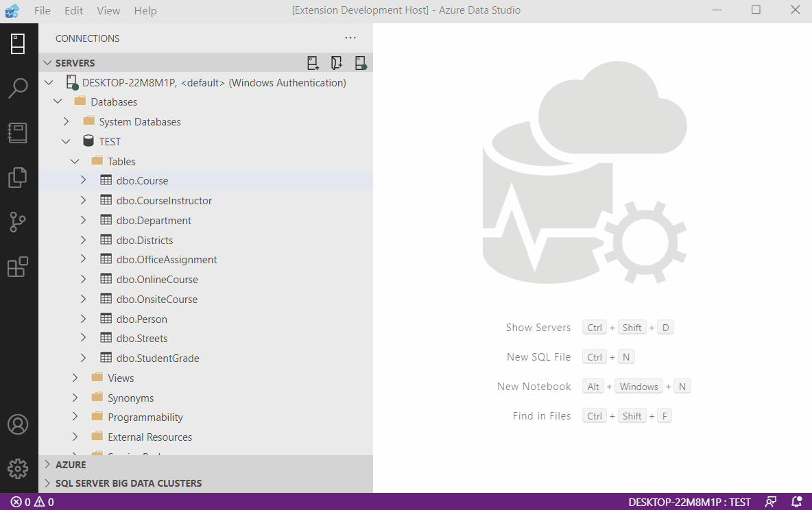Expand the dbo.Course table node

(x=83, y=180)
